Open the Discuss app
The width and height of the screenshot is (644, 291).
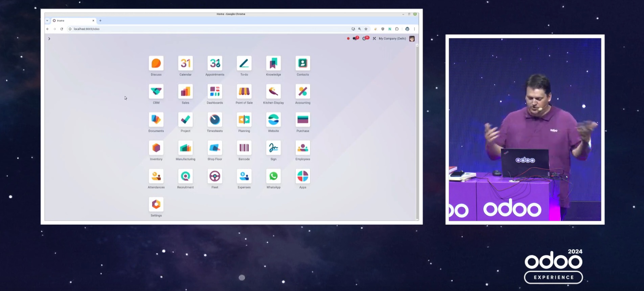(x=156, y=63)
